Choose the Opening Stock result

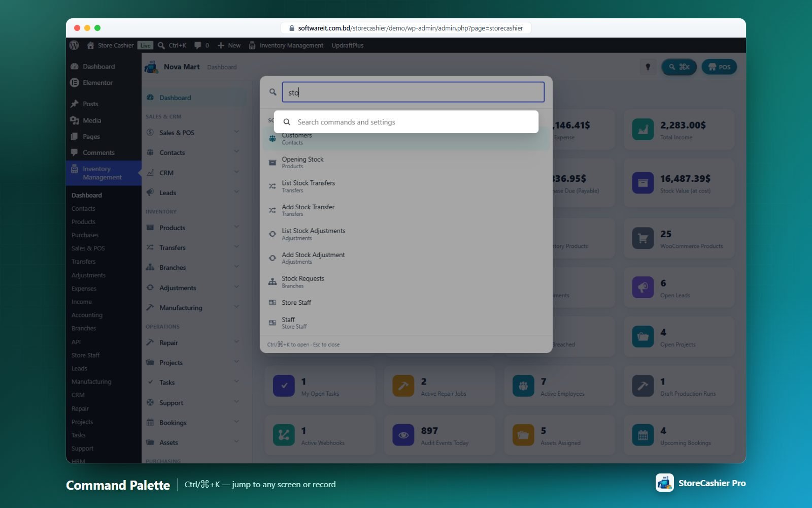pos(406,163)
